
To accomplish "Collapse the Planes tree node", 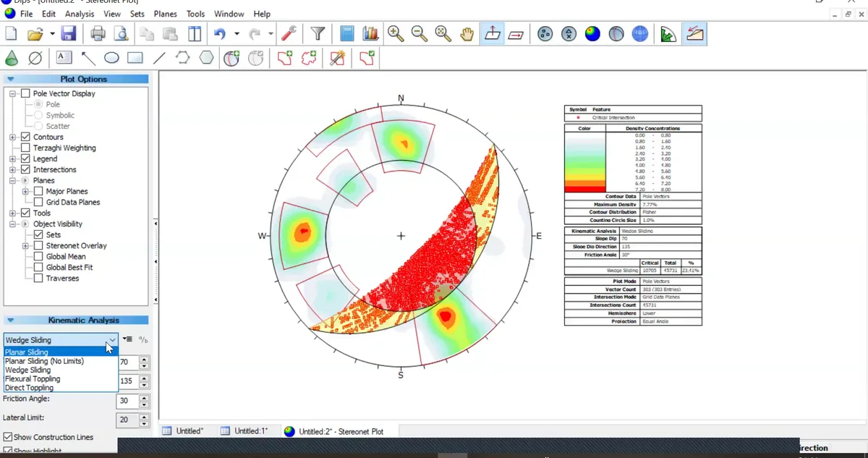I will coord(13,180).
